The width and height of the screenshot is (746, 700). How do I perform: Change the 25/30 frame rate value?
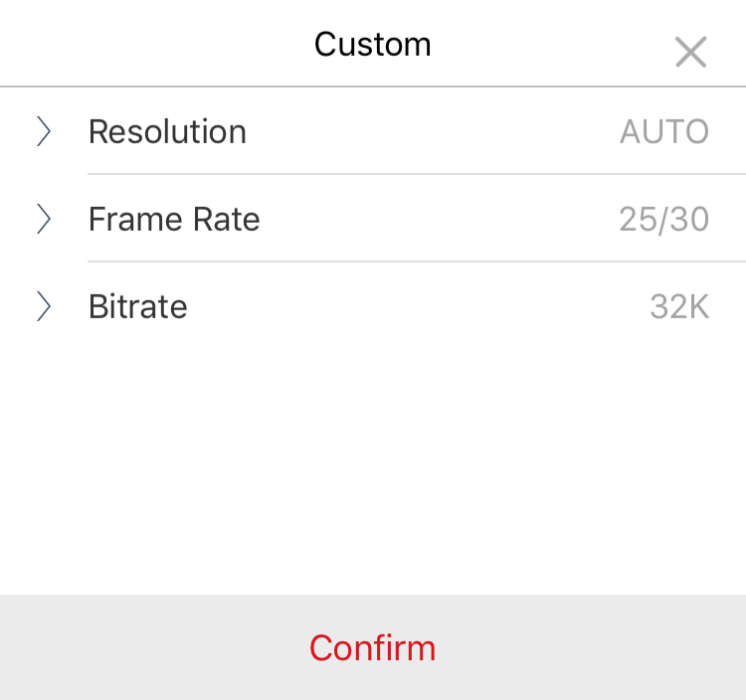(x=664, y=219)
